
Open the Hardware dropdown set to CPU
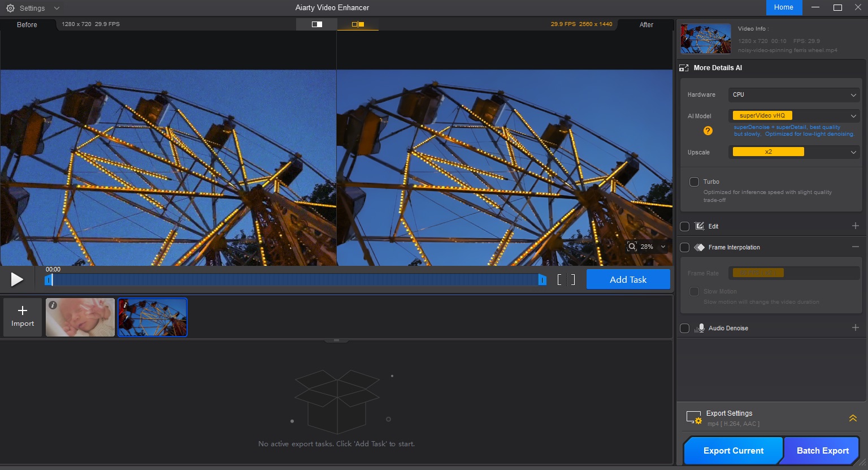(793, 94)
